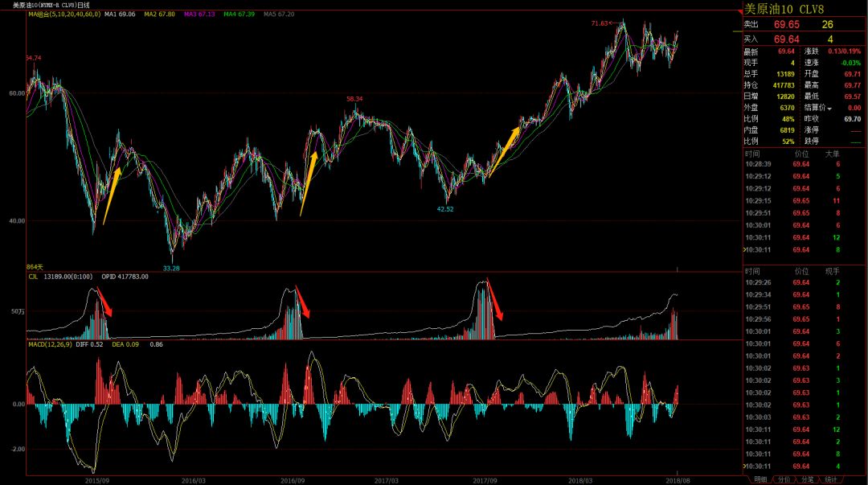Click the 最高 value 69.77
The image size is (868, 485).
tap(853, 85)
